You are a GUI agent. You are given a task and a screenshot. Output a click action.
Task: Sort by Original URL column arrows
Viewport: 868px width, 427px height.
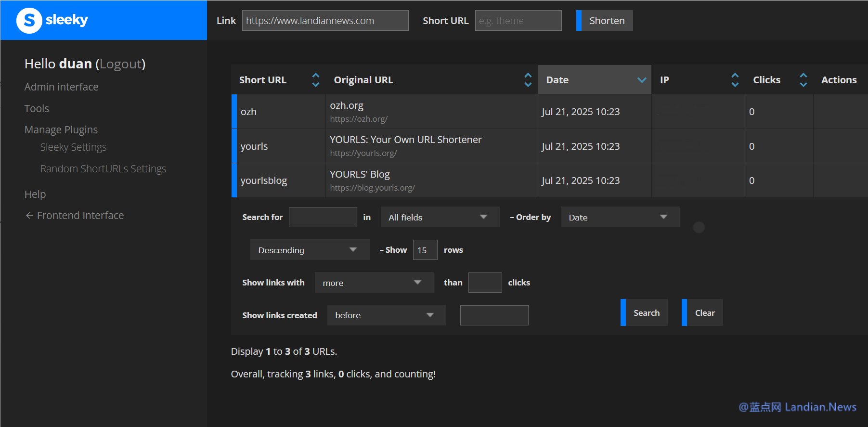point(528,80)
